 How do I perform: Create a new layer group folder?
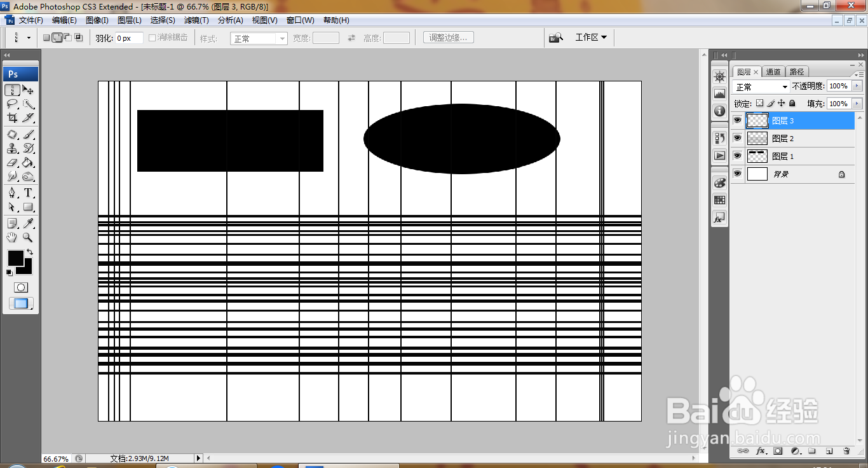point(812,451)
